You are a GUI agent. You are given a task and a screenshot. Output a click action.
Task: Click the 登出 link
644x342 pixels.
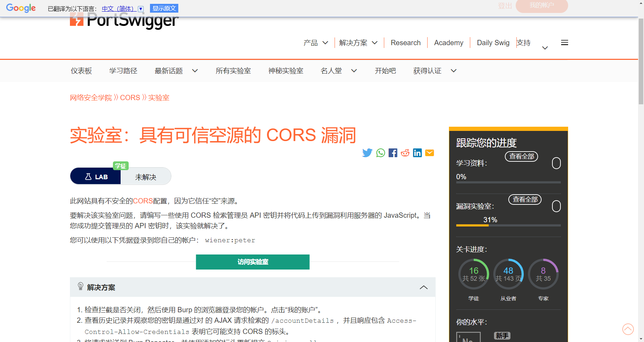pos(505,6)
